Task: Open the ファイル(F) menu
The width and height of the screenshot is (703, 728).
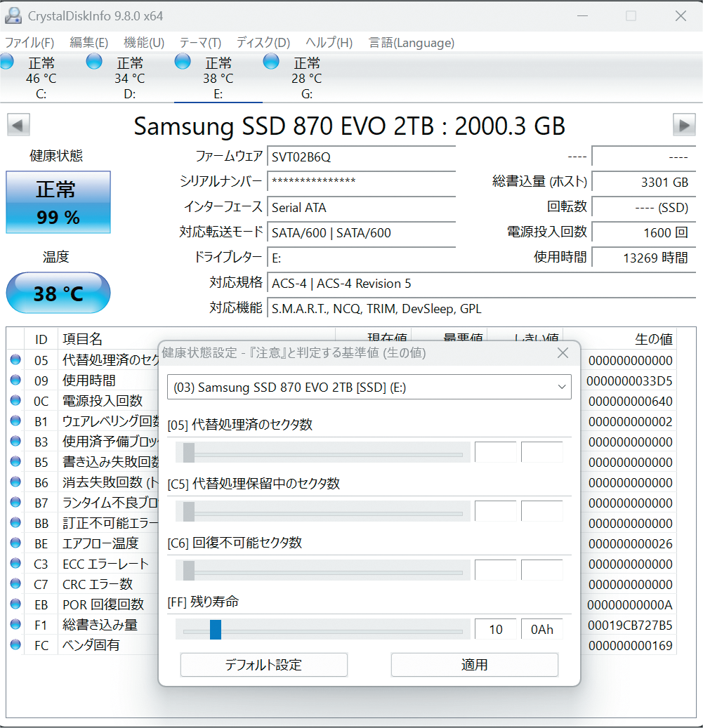Action: 29,43
